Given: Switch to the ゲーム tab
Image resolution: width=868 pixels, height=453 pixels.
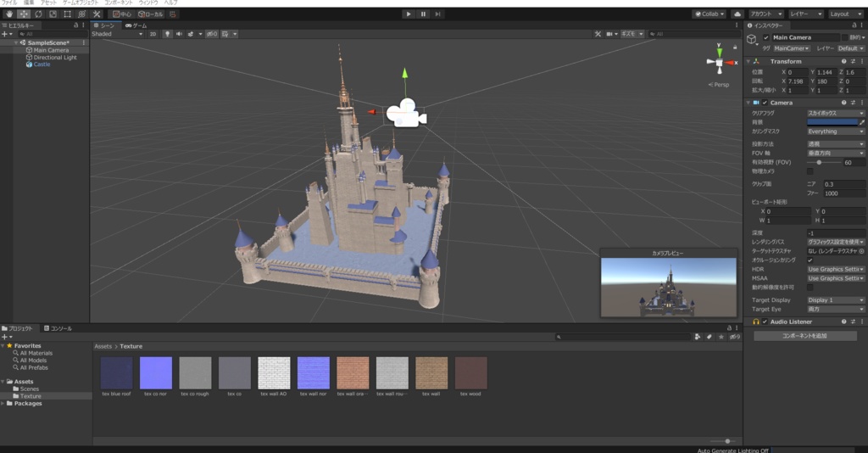Looking at the screenshot, I should (x=136, y=26).
